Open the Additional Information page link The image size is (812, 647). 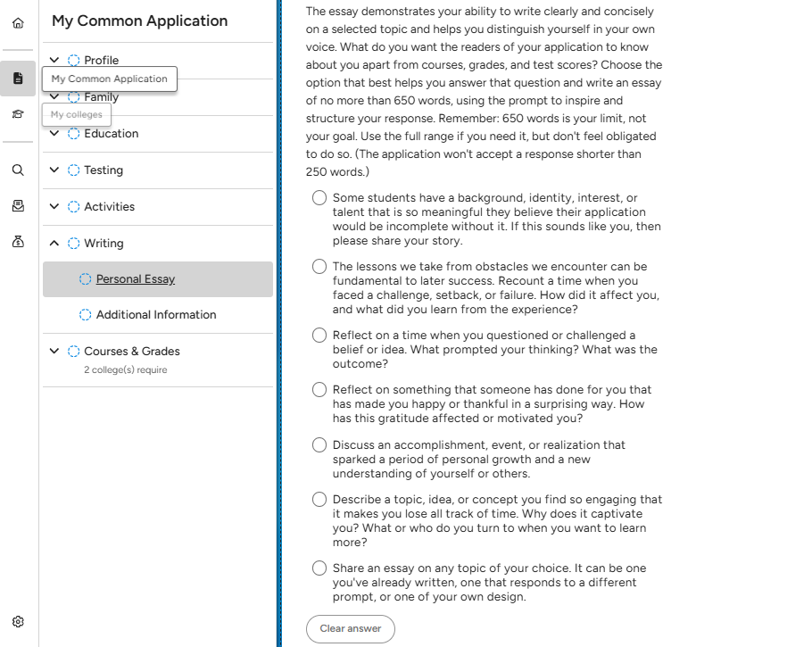156,315
